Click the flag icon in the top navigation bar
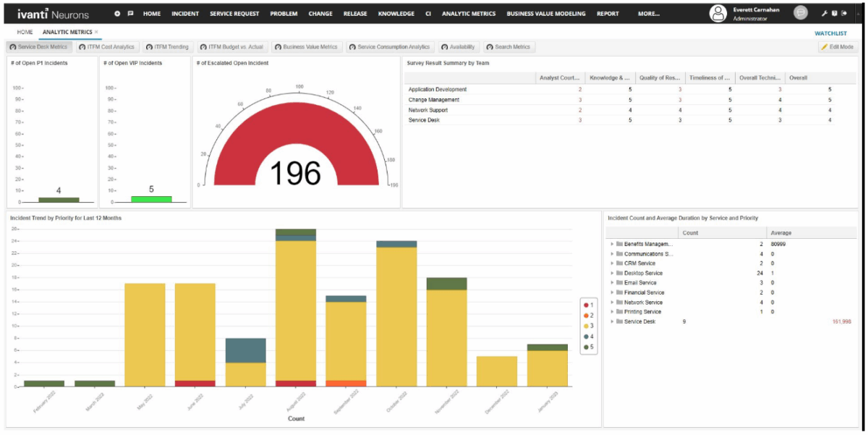The width and height of the screenshot is (868, 435). point(131,13)
